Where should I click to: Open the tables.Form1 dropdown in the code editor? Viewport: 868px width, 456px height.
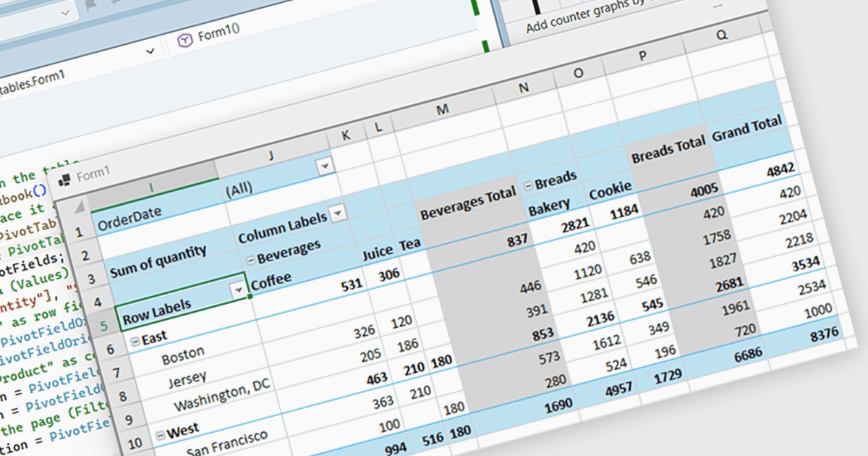(151, 51)
